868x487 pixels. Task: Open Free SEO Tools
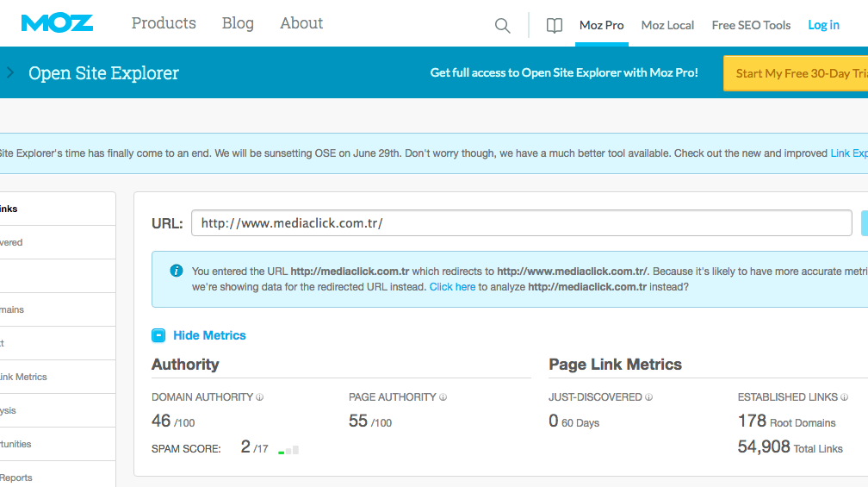pyautogui.click(x=751, y=25)
